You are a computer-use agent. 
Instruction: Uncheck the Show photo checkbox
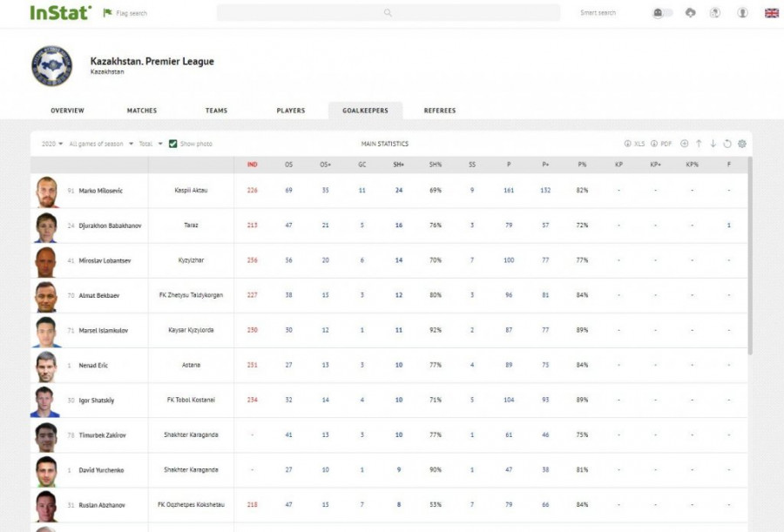click(173, 144)
